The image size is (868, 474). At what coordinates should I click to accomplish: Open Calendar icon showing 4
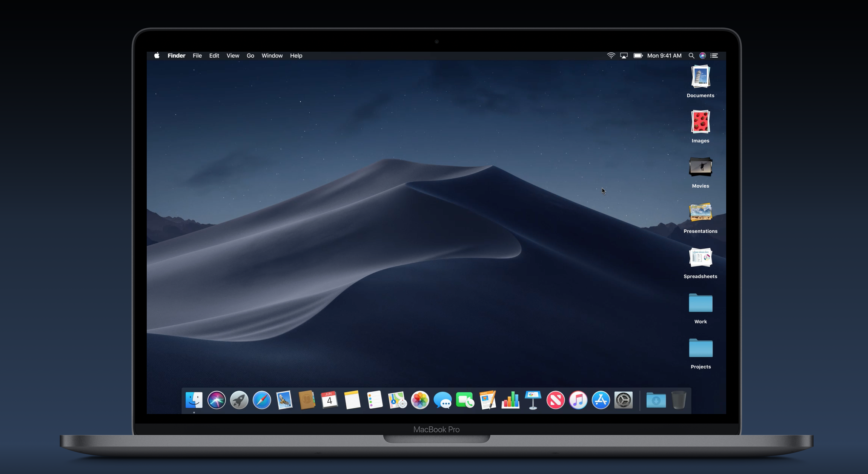(x=329, y=400)
